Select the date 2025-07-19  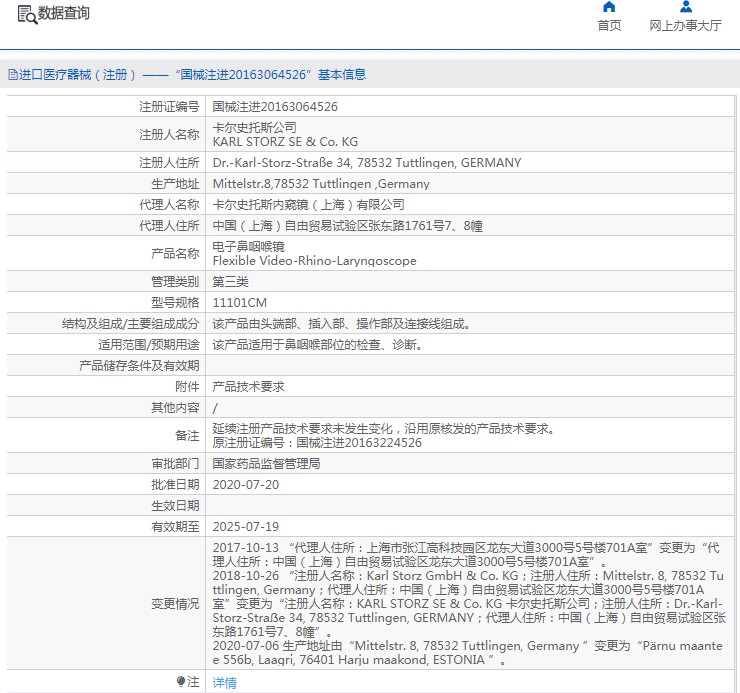tap(246, 527)
